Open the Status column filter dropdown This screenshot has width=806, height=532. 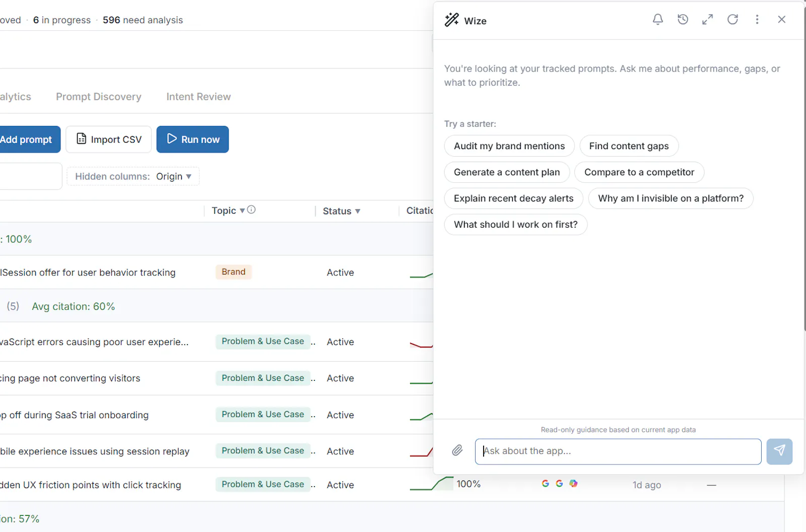358,211
